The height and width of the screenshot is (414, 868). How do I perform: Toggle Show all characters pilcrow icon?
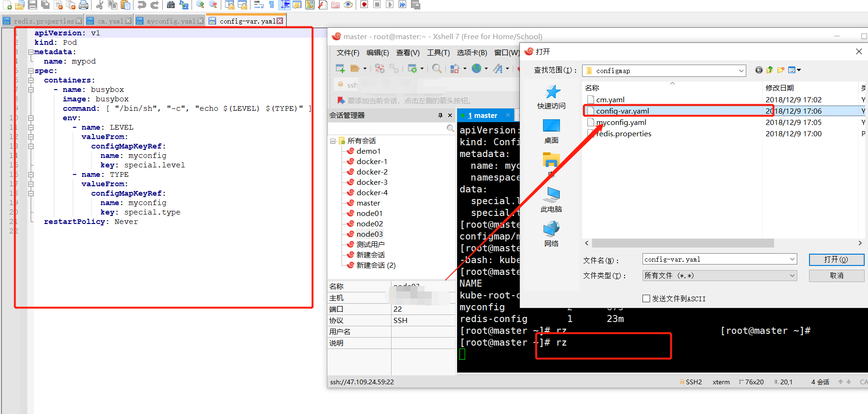coord(272,5)
